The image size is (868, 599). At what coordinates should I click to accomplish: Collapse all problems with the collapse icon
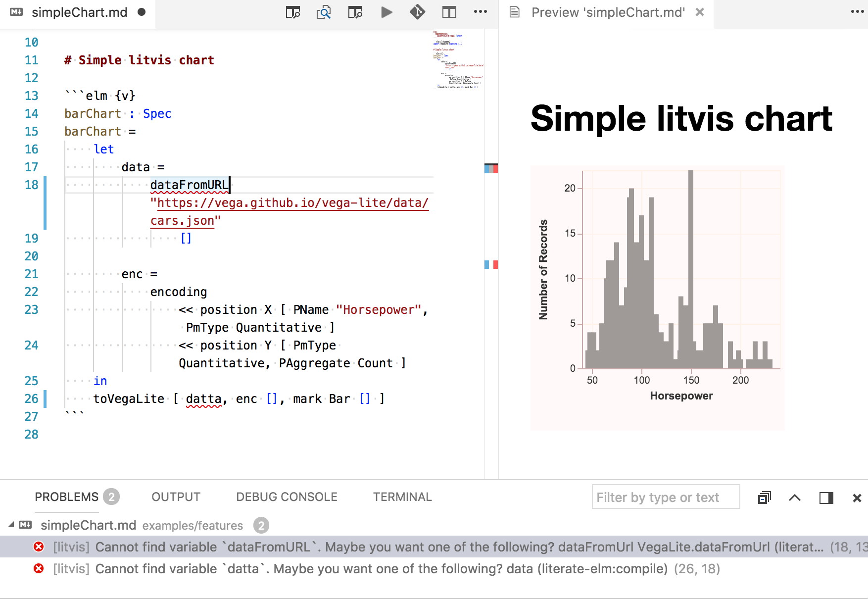[x=765, y=498]
